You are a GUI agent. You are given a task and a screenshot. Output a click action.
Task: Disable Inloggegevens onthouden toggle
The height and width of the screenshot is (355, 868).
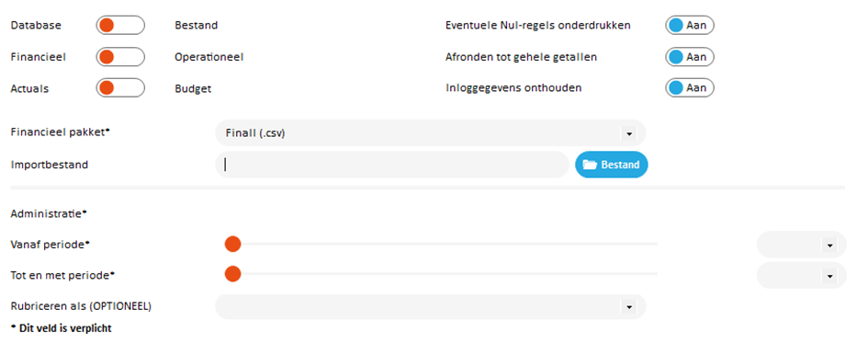(689, 87)
